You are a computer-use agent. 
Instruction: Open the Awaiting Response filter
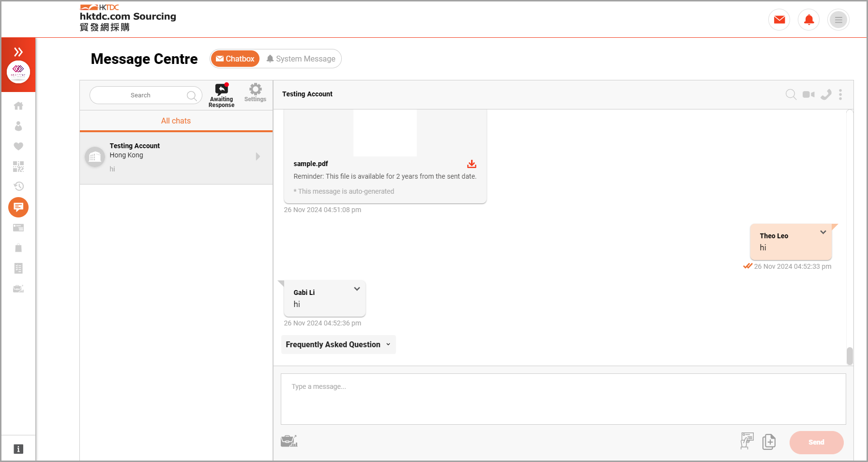tap(221, 95)
